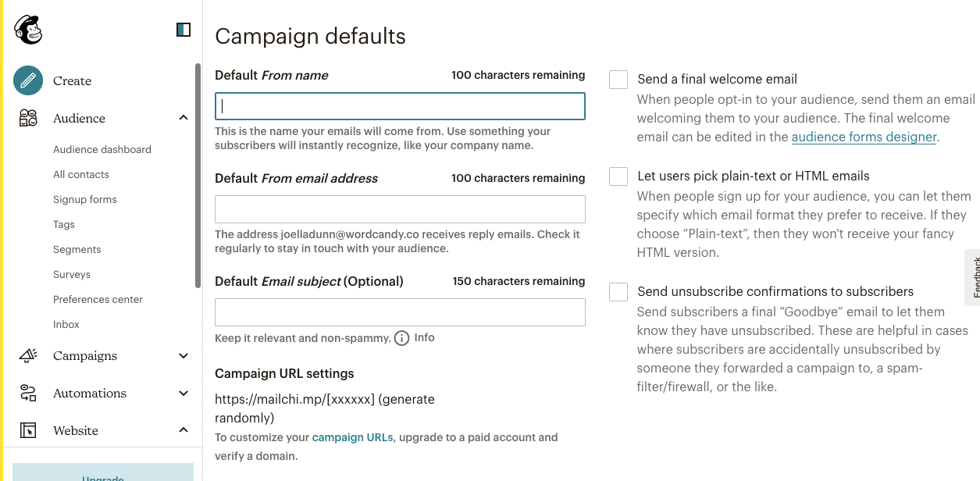
Task: Expand the Automations menu
Action: [183, 393]
